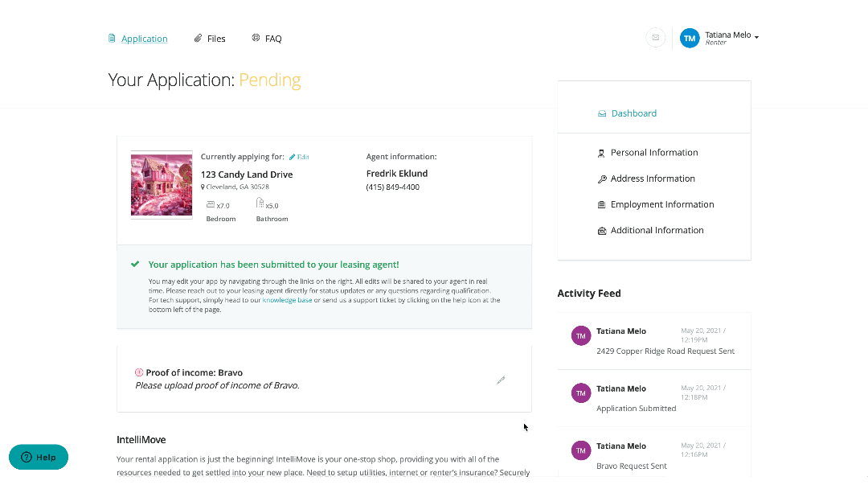Click the Help button

pyautogui.click(x=39, y=457)
